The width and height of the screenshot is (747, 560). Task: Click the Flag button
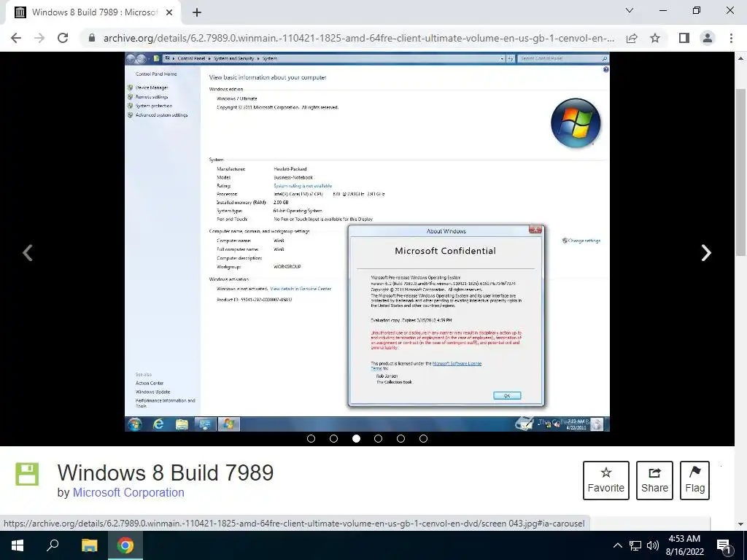694,480
